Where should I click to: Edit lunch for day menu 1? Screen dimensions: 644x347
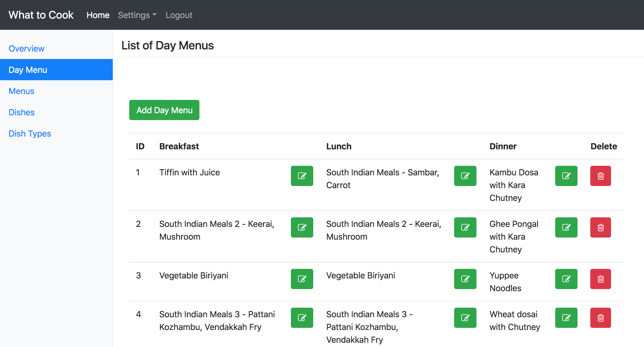[465, 176]
